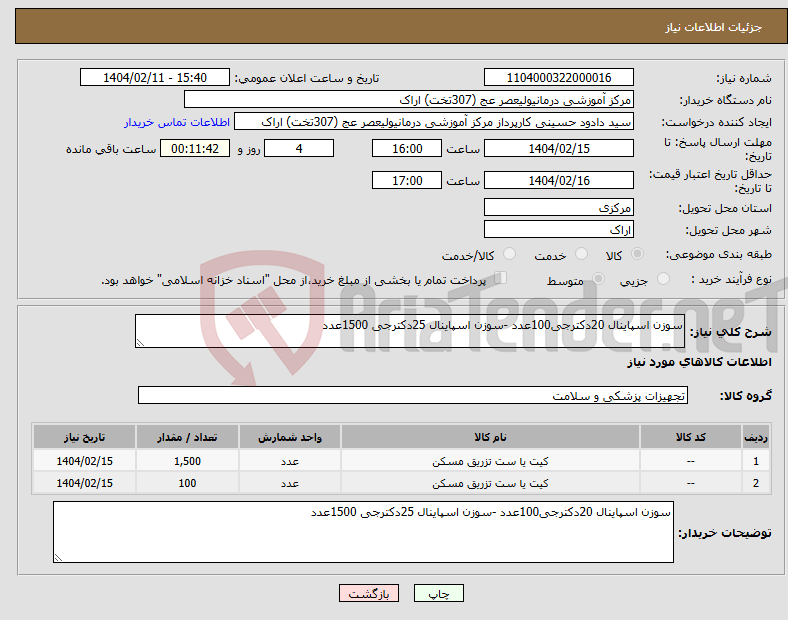This screenshot has height=620, width=788.
Task: Select the کالا radio button
Action: click(637, 254)
